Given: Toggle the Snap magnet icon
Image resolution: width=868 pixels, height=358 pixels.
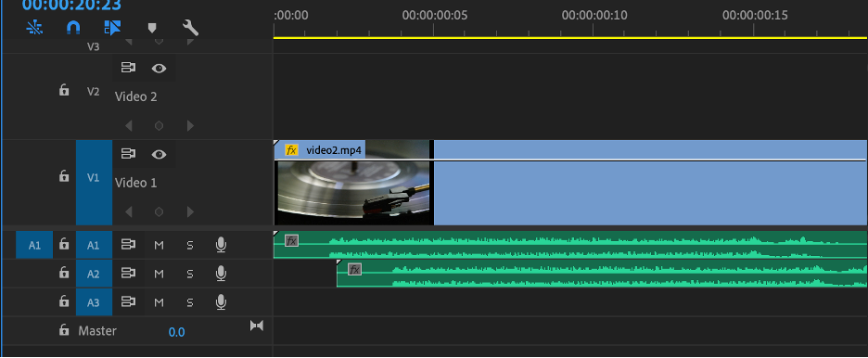Looking at the screenshot, I should point(73,27).
